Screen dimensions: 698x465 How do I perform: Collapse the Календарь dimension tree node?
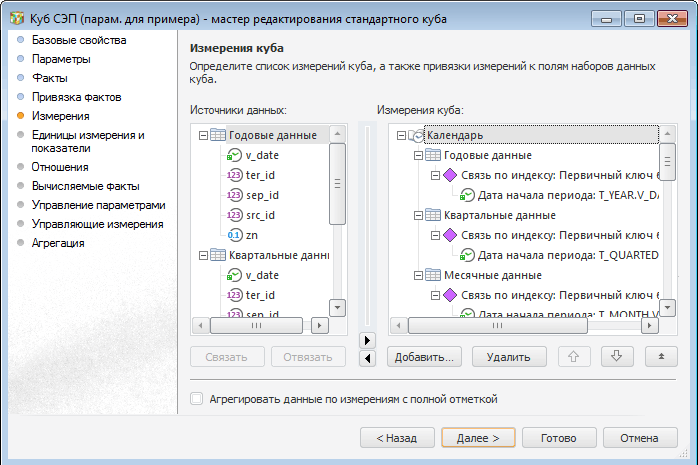(x=401, y=135)
